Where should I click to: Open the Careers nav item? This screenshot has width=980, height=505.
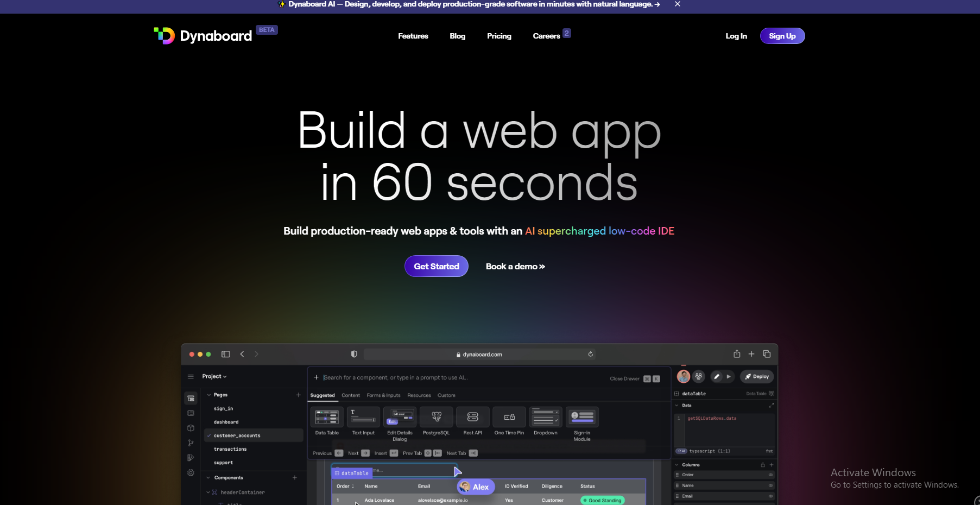pyautogui.click(x=546, y=36)
